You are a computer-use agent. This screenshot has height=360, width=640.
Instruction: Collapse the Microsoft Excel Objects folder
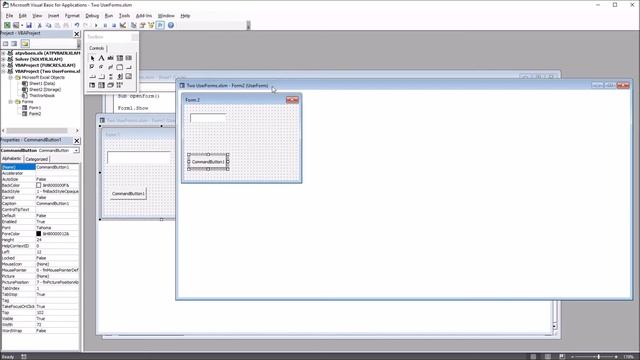[11, 77]
